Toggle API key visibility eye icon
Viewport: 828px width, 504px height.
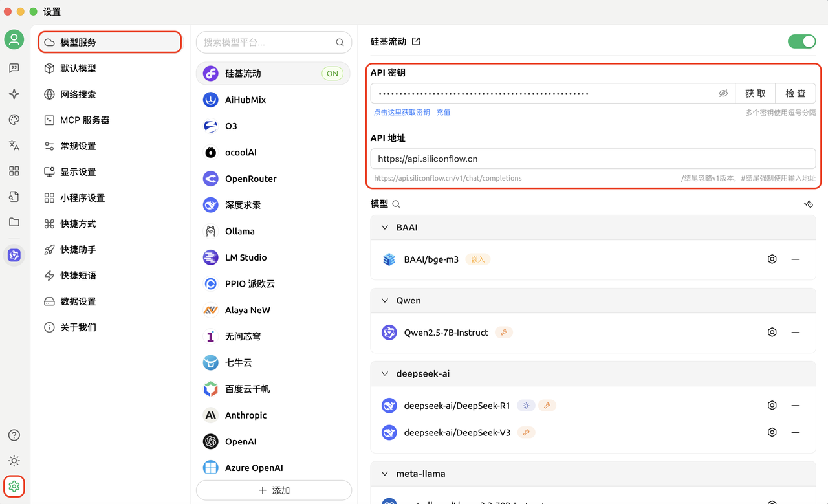click(723, 94)
